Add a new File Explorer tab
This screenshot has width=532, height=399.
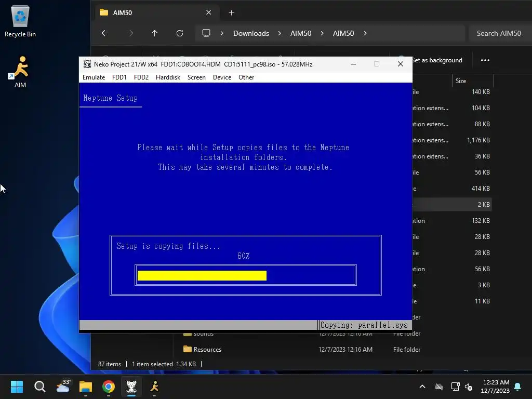click(x=231, y=13)
